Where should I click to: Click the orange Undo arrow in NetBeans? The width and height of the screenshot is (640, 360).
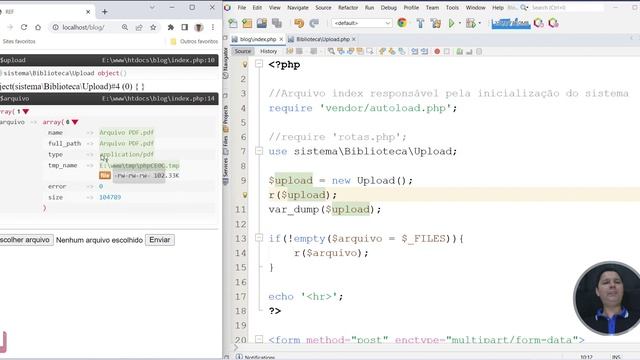(x=299, y=23)
